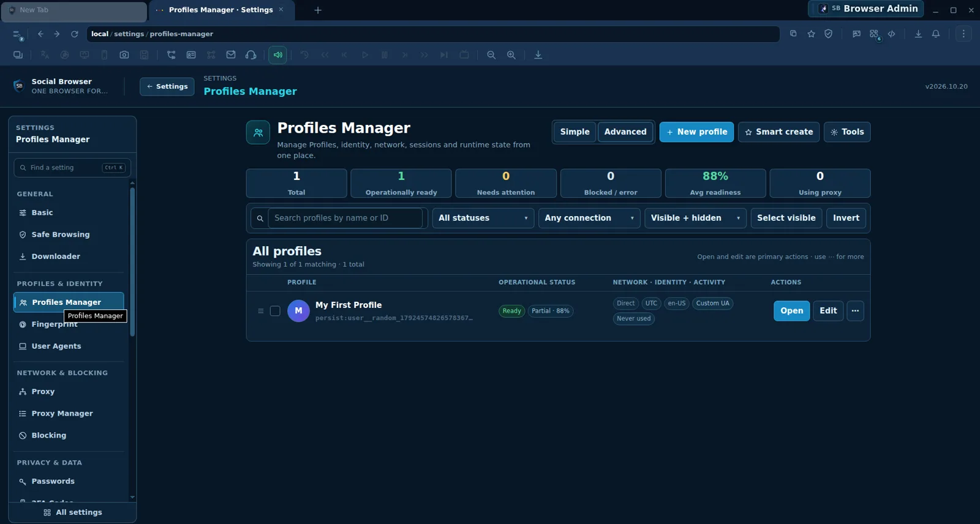Click All settings at sidebar bottom

pyautogui.click(x=72, y=512)
